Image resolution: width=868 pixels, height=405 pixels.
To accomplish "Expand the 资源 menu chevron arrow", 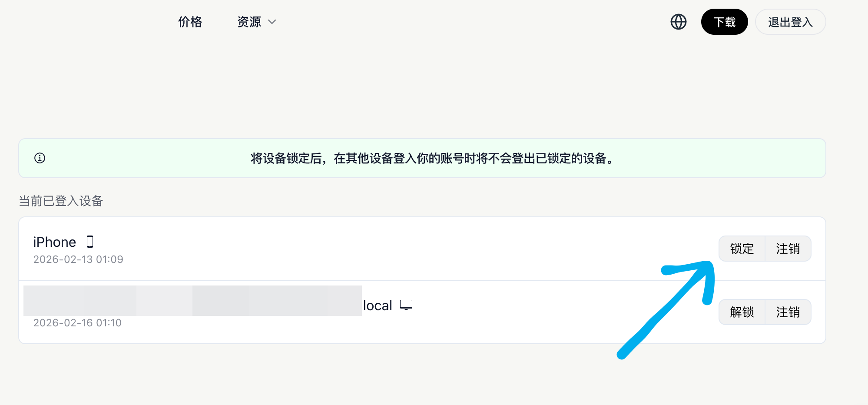I will 272,22.
